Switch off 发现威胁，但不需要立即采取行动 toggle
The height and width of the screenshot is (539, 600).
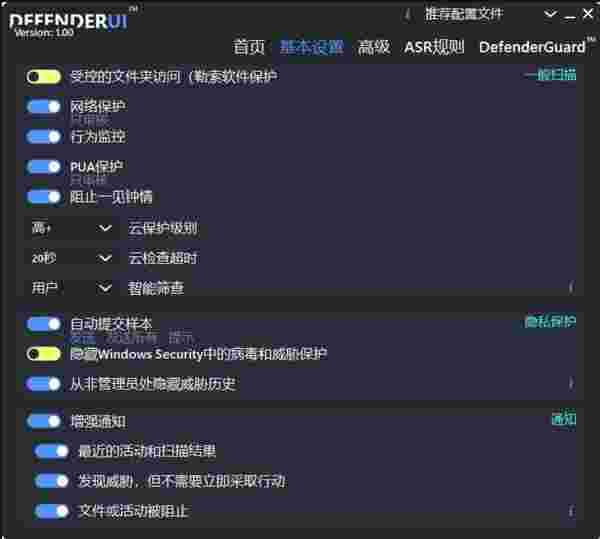(51, 481)
